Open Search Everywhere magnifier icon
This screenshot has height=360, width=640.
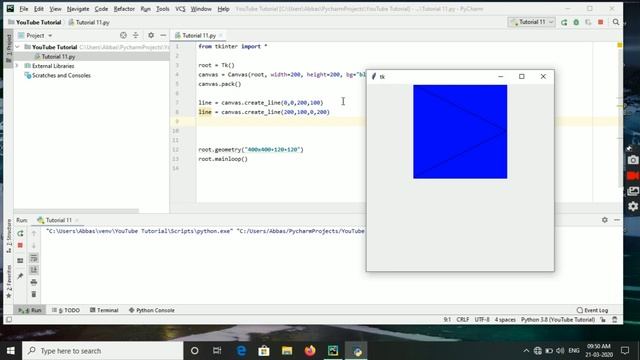coord(616,22)
